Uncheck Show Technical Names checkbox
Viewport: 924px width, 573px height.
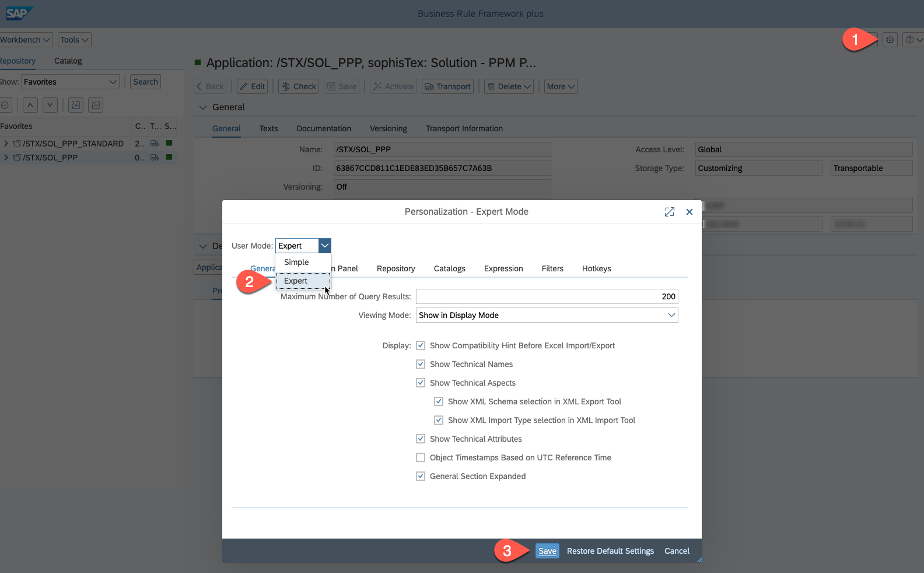click(x=421, y=364)
